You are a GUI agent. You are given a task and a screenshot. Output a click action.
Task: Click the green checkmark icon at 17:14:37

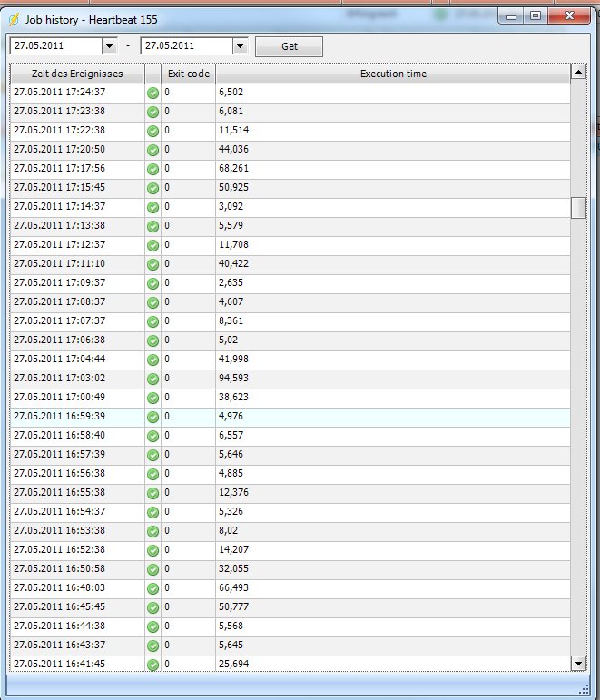(152, 206)
